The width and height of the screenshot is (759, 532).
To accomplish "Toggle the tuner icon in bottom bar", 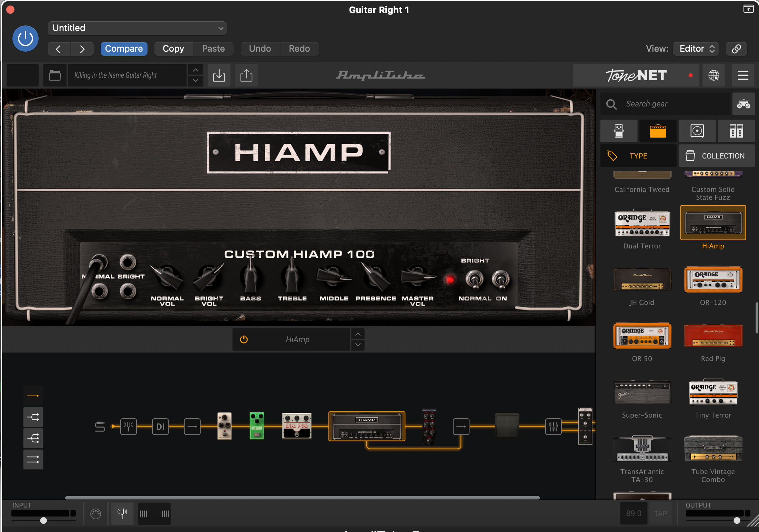I will (x=122, y=513).
